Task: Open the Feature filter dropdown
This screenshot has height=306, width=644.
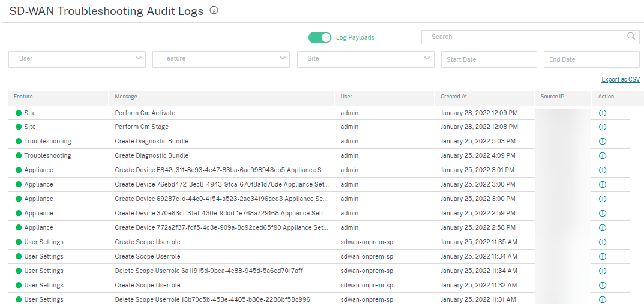Action: click(x=221, y=59)
